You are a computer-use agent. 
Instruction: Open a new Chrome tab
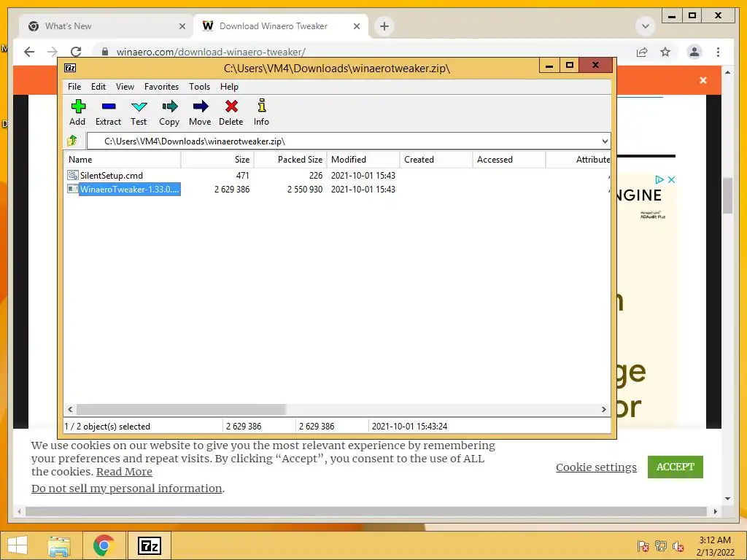(384, 26)
